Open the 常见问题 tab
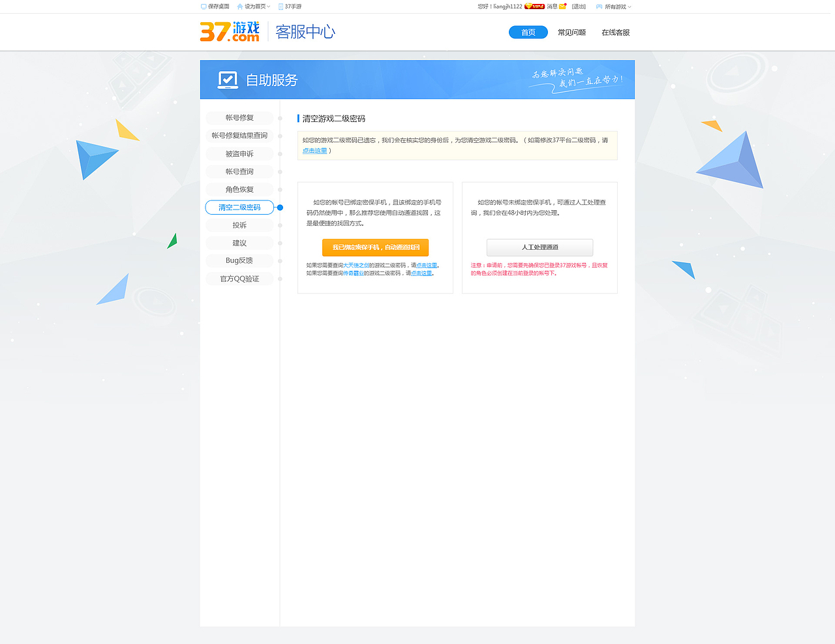This screenshot has height=644, width=835. [x=571, y=33]
